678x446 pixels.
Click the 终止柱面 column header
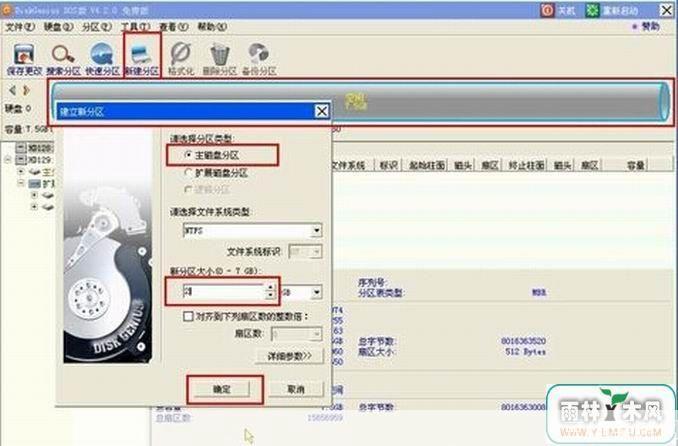point(526,165)
